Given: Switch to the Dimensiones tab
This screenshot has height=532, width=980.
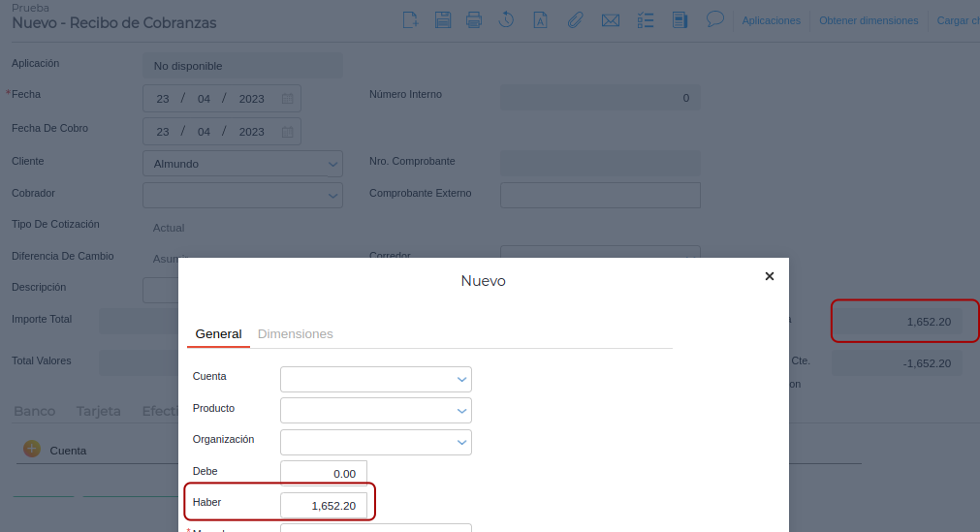Looking at the screenshot, I should pyautogui.click(x=295, y=333).
